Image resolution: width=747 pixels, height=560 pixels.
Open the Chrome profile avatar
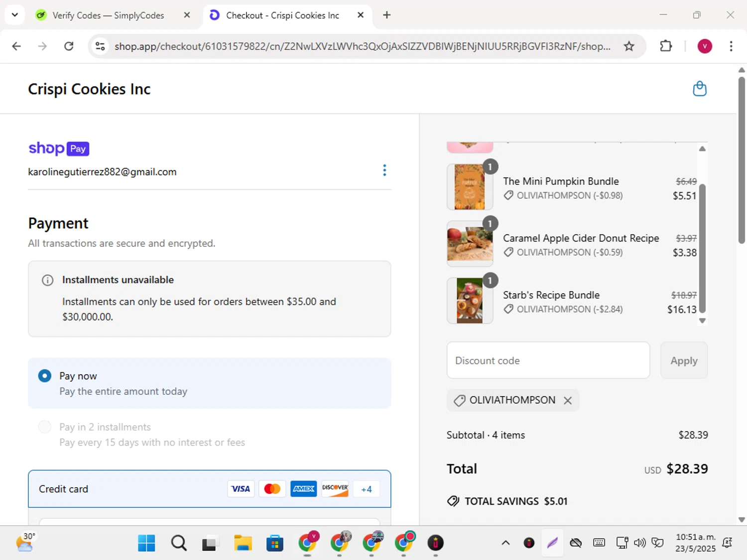(x=705, y=46)
